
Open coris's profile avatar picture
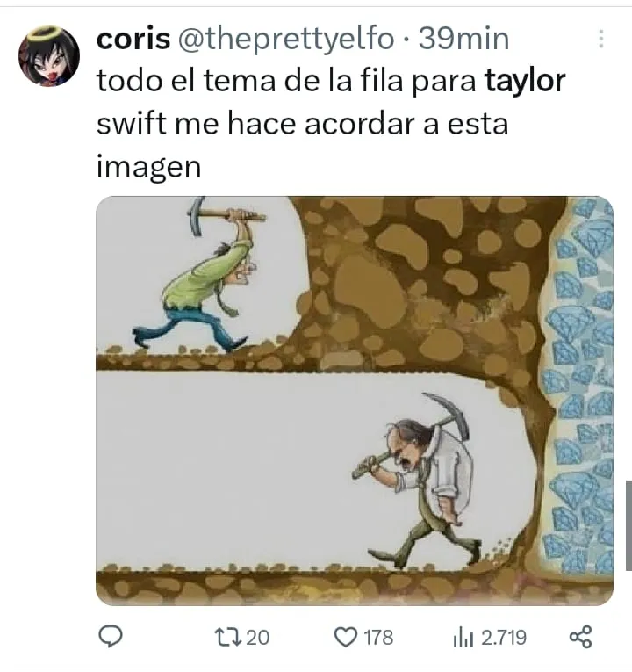click(49, 56)
